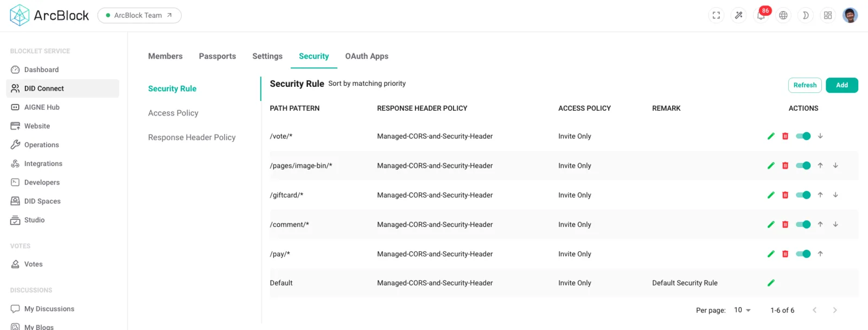Image resolution: width=868 pixels, height=330 pixels.
Task: Open the per page 10 dropdown
Action: point(742,310)
